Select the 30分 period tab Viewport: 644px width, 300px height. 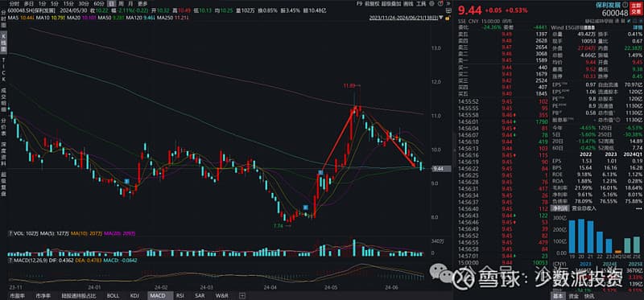click(84, 3)
